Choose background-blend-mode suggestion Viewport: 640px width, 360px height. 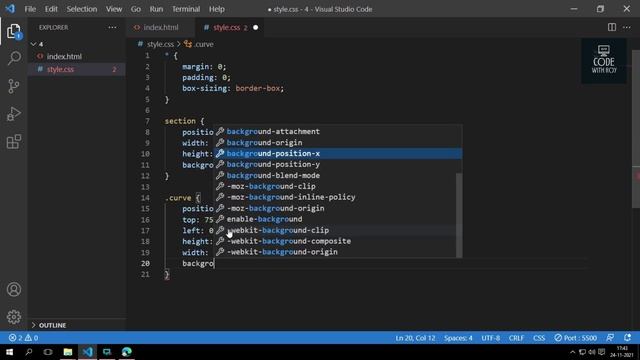(x=338, y=176)
